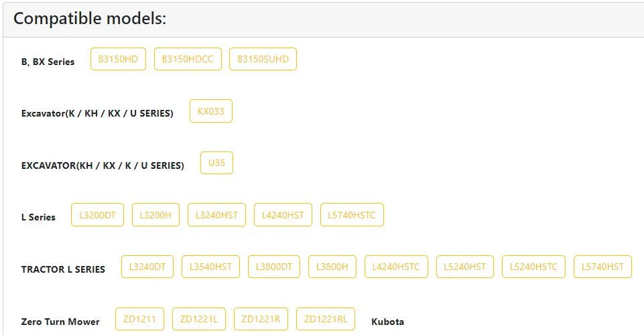
Task: Click the L3240DT tractor model
Action: [x=147, y=267]
